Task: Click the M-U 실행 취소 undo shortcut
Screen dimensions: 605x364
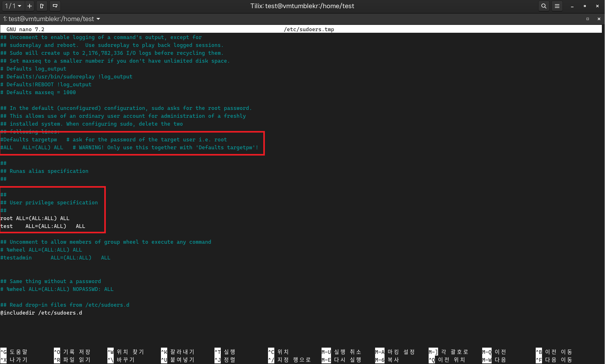Action: (342, 352)
